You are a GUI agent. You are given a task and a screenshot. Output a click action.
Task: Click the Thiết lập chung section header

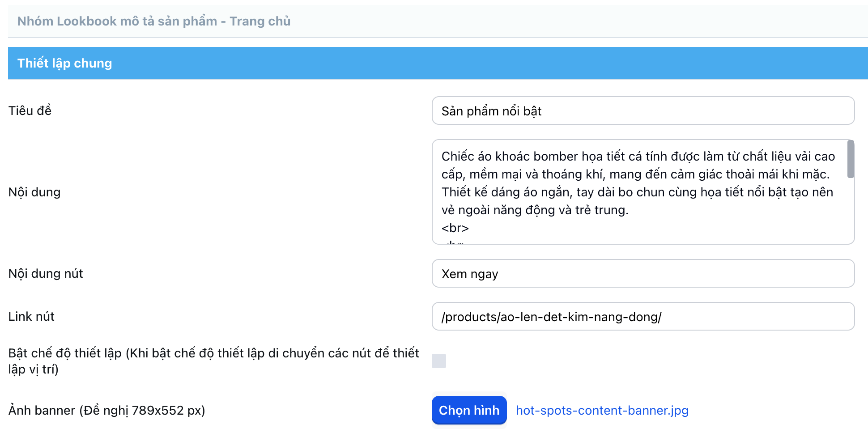point(65,64)
